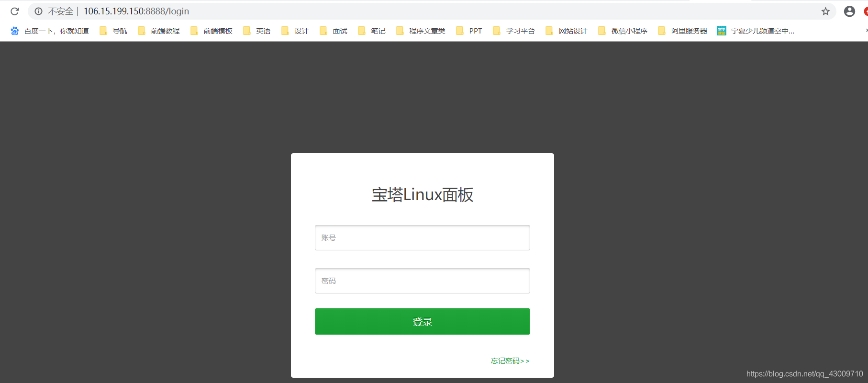868x383 pixels.
Task: Open the 面试 bookmark folder
Action: (334, 31)
